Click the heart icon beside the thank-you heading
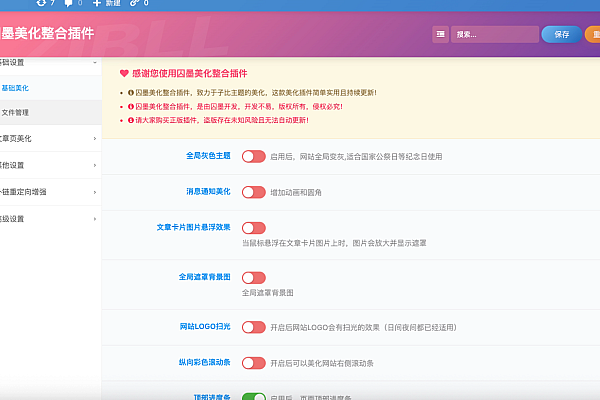 tap(124, 73)
